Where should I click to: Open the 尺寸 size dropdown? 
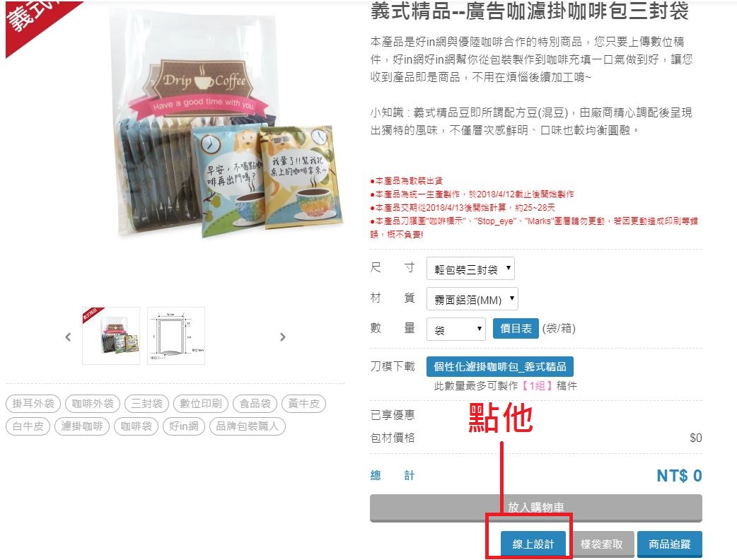coord(470,269)
